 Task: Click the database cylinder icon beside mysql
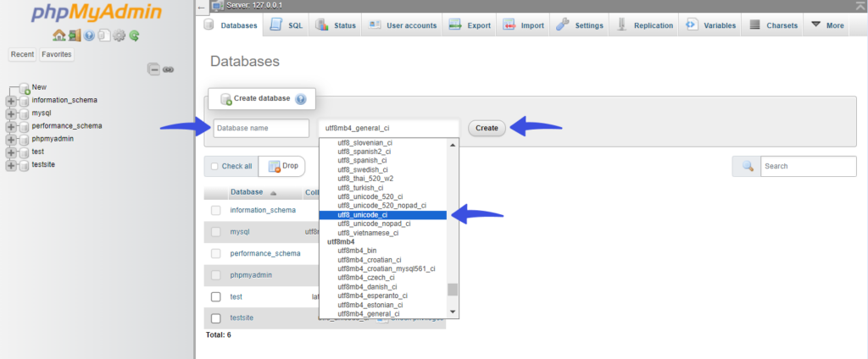(24, 113)
